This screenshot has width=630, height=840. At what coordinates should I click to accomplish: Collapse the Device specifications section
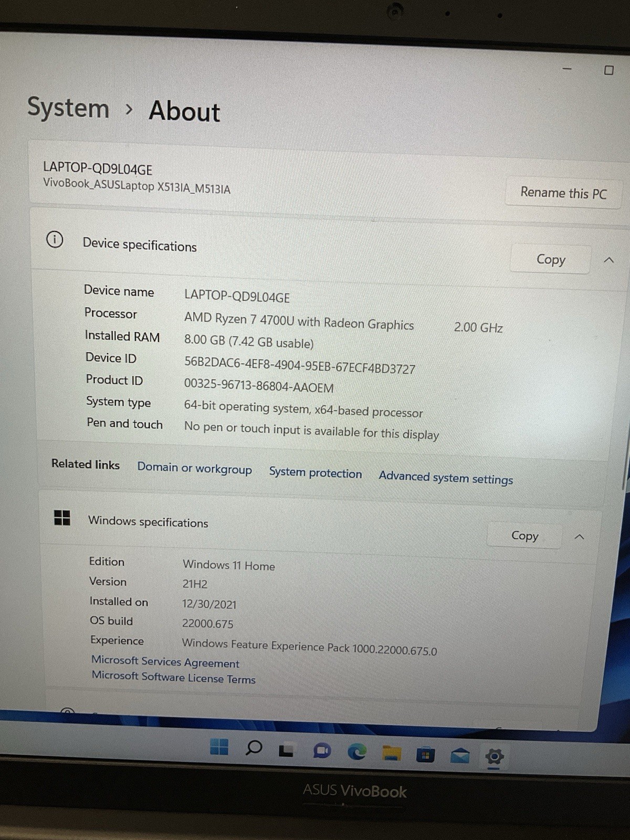pos(608,260)
